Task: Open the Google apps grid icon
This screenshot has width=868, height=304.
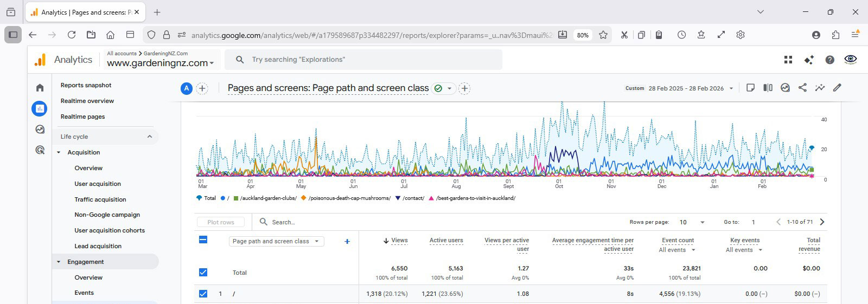Action: [788, 60]
